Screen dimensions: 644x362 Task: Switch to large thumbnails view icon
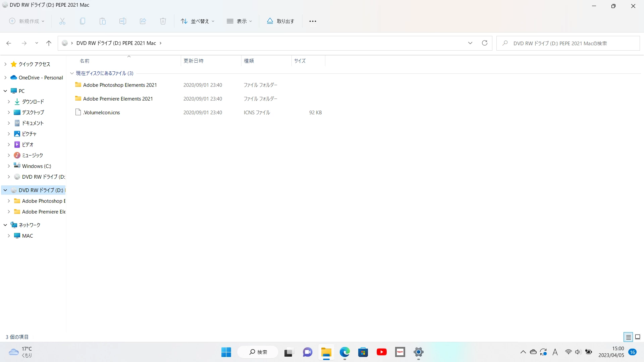pyautogui.click(x=638, y=337)
